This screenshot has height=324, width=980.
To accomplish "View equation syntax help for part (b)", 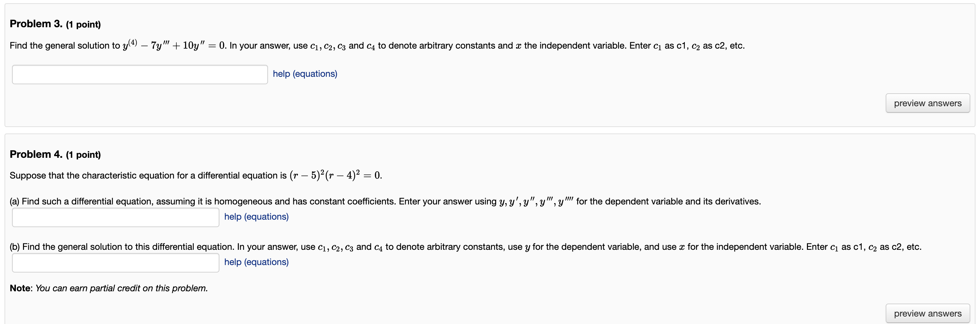I will click(256, 262).
